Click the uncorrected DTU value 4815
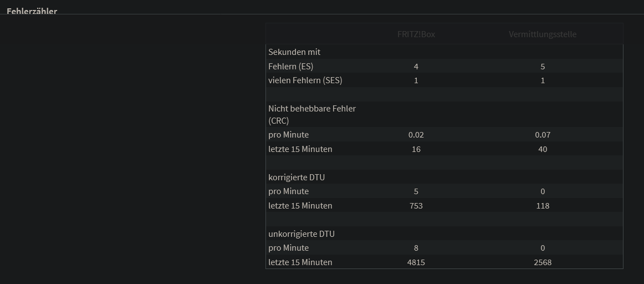 click(x=416, y=262)
